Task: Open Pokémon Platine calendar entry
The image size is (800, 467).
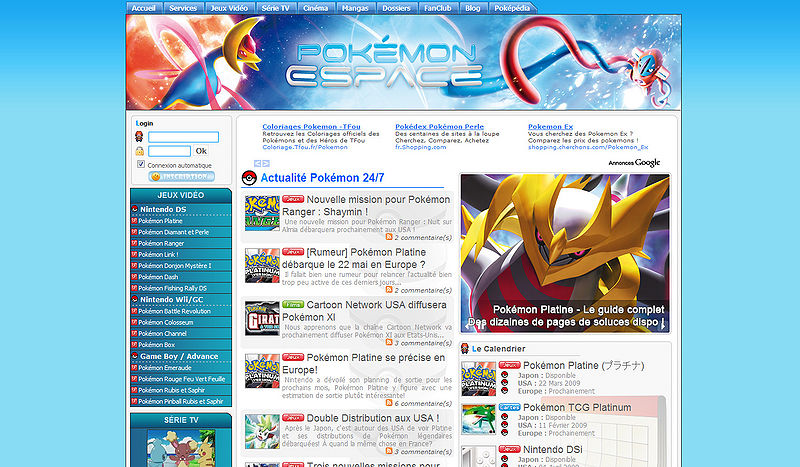Action: coord(583,365)
